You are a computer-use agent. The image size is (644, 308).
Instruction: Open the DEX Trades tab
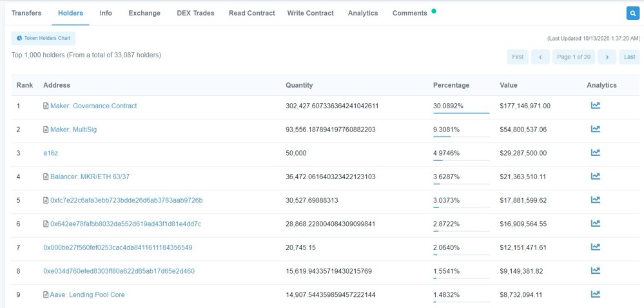tap(195, 13)
